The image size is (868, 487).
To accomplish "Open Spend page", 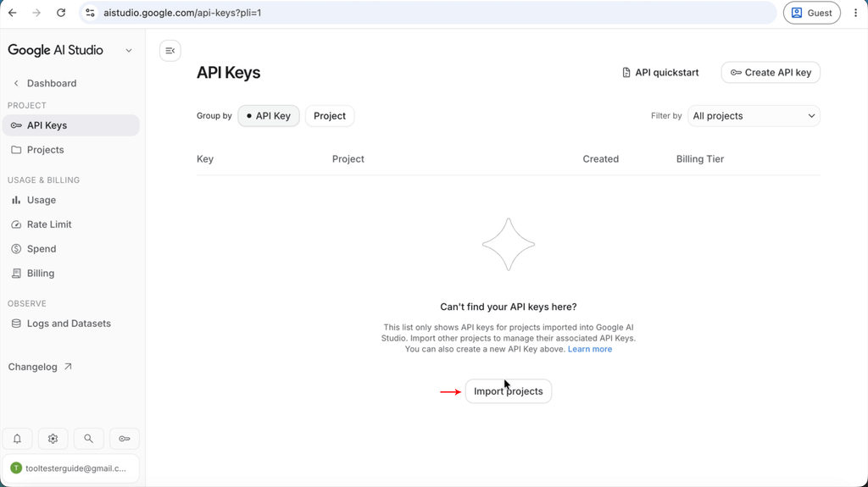I will tap(71, 248).
